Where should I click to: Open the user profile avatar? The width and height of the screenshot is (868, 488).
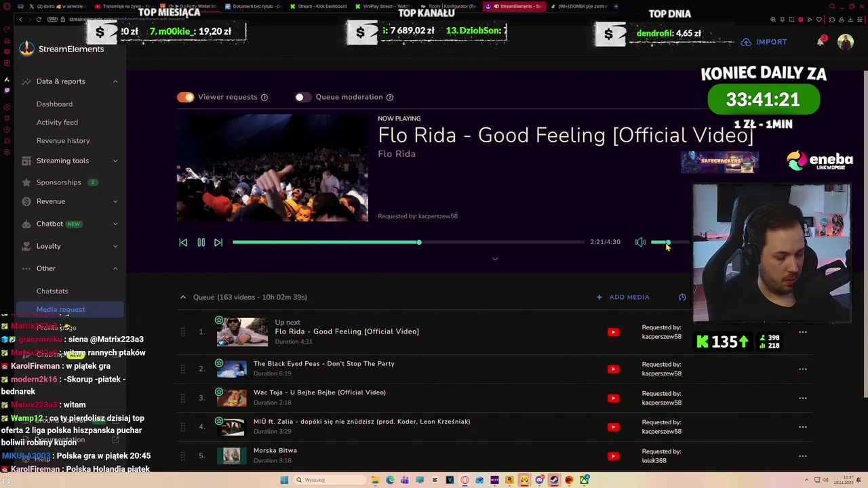pyautogui.click(x=846, y=42)
